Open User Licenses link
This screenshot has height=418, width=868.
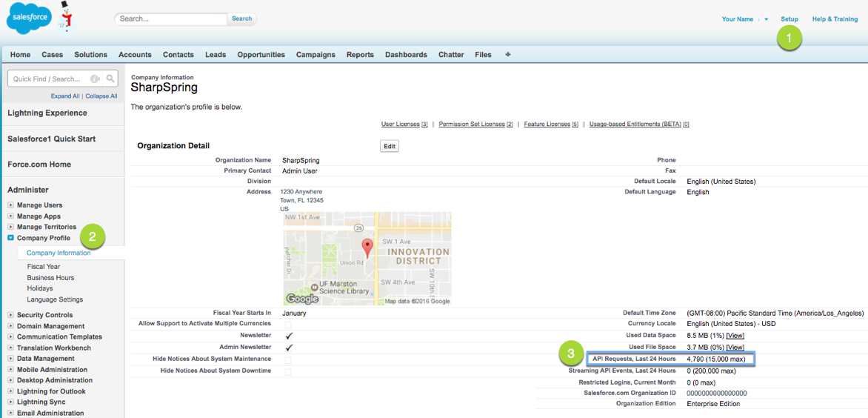tap(404, 124)
